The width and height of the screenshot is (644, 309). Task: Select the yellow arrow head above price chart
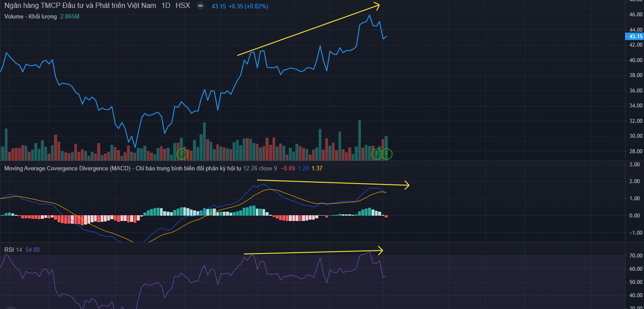[377, 5]
